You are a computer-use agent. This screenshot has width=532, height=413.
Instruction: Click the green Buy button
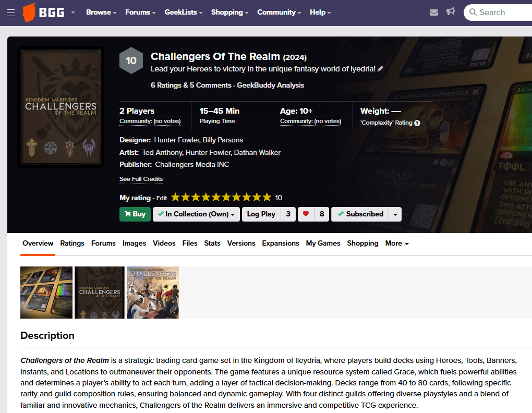(135, 214)
